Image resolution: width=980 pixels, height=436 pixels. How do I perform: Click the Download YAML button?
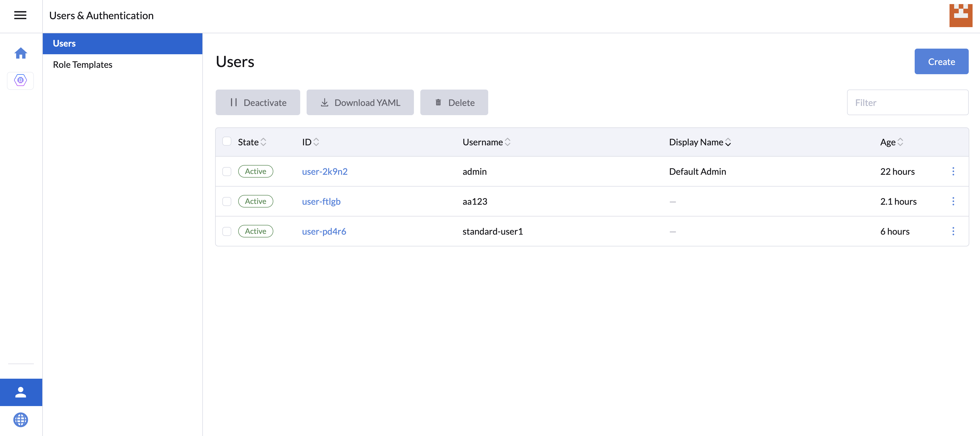(x=360, y=102)
